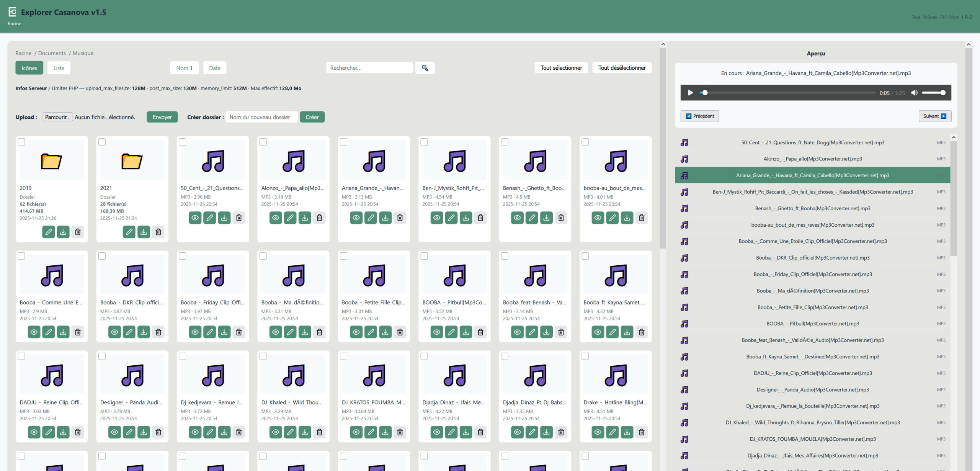Download the 50 Cent 21 Questions file
980x471 pixels.
224,218
